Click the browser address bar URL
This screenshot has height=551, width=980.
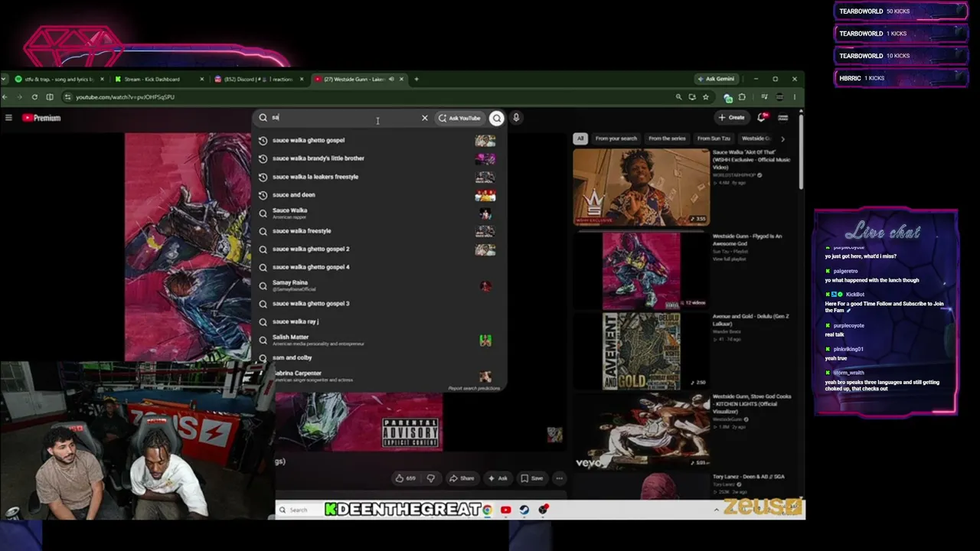(125, 97)
